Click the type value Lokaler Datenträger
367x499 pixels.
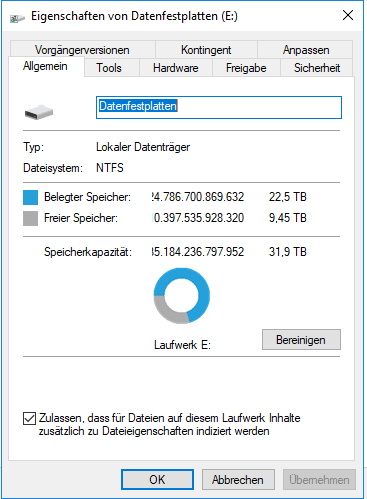[143, 147]
